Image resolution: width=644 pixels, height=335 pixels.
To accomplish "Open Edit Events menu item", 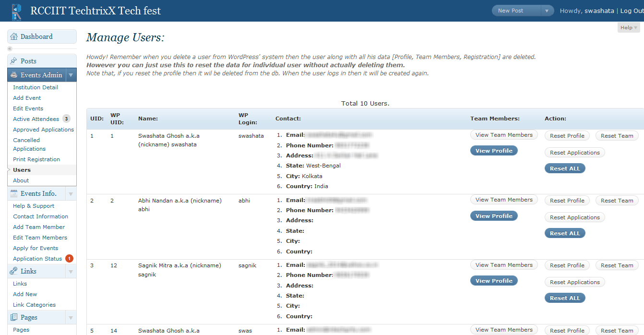I will 28,108.
